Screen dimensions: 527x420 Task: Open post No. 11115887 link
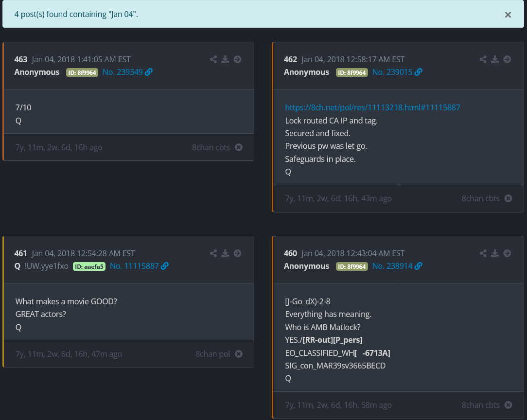click(x=139, y=266)
